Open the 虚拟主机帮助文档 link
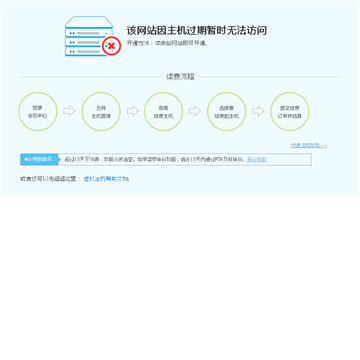The width and height of the screenshot is (360, 360). [x=106, y=179]
